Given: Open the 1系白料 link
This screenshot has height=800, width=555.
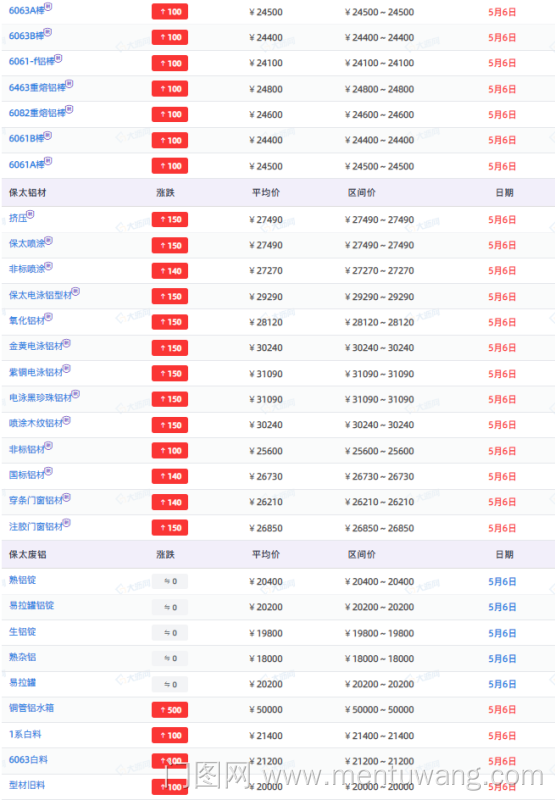Looking at the screenshot, I should pyautogui.click(x=25, y=734).
